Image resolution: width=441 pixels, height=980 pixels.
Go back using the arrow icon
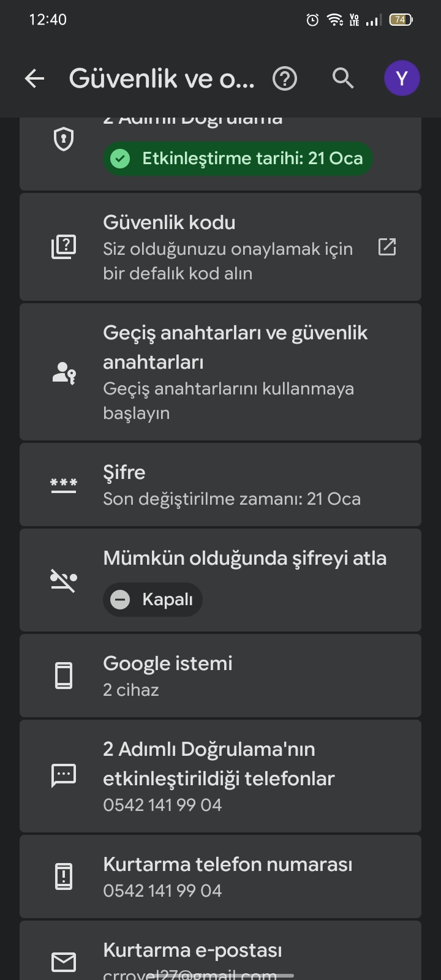point(34,78)
